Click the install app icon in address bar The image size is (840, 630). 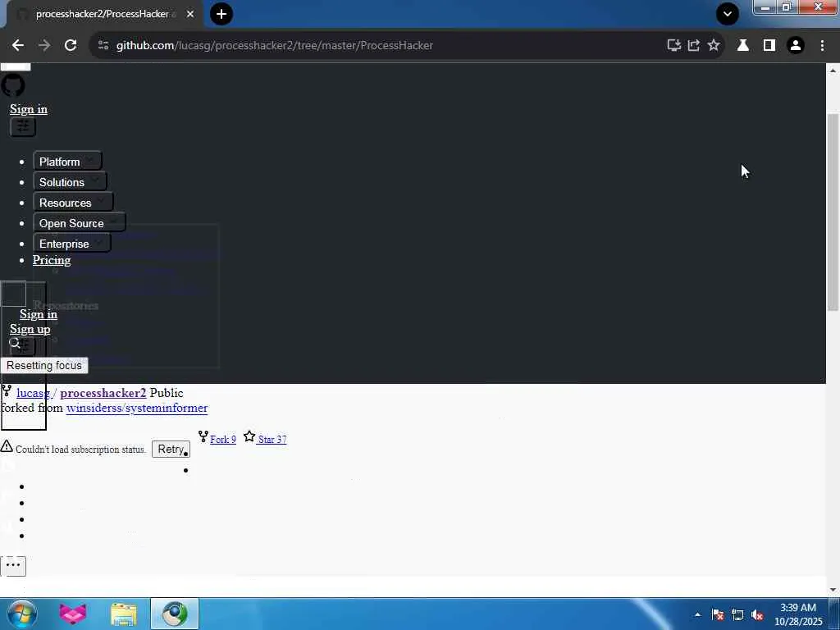(x=674, y=46)
